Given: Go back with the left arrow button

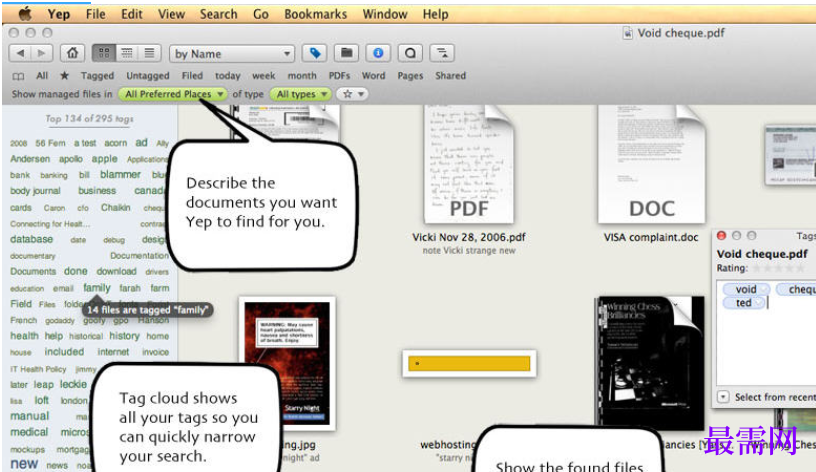Looking at the screenshot, I should point(20,53).
